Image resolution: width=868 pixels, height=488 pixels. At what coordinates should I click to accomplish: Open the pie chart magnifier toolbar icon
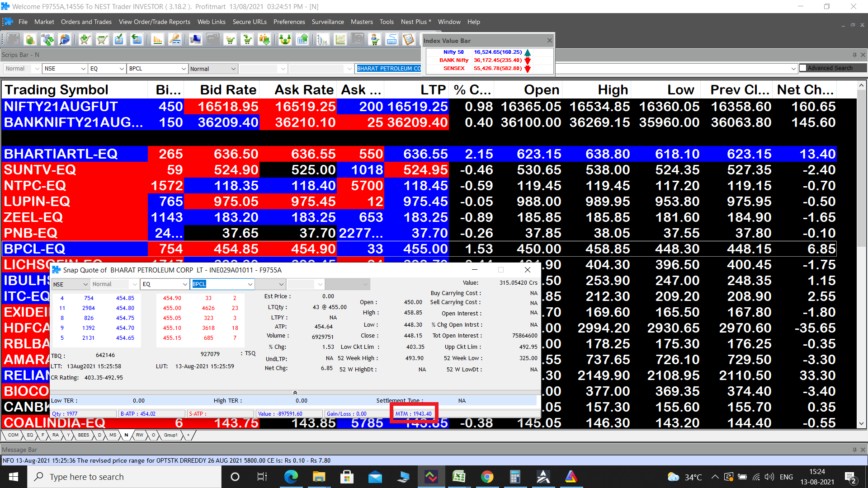point(65,40)
